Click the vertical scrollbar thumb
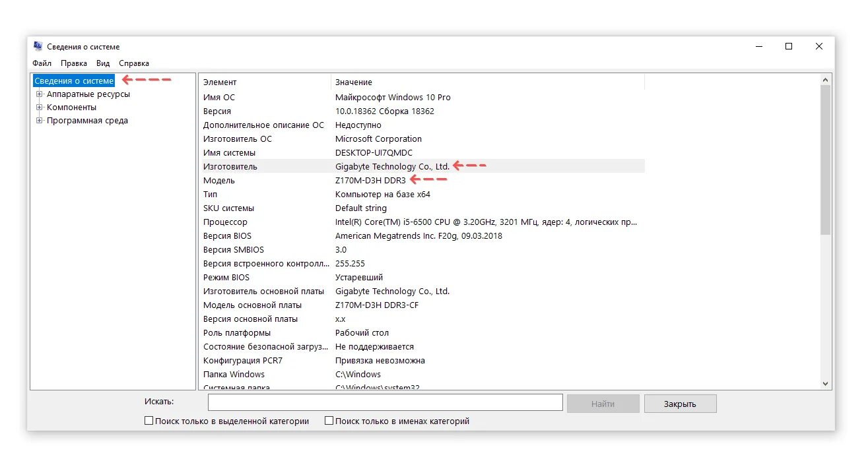Image resolution: width=868 pixels, height=461 pixels. click(825, 159)
